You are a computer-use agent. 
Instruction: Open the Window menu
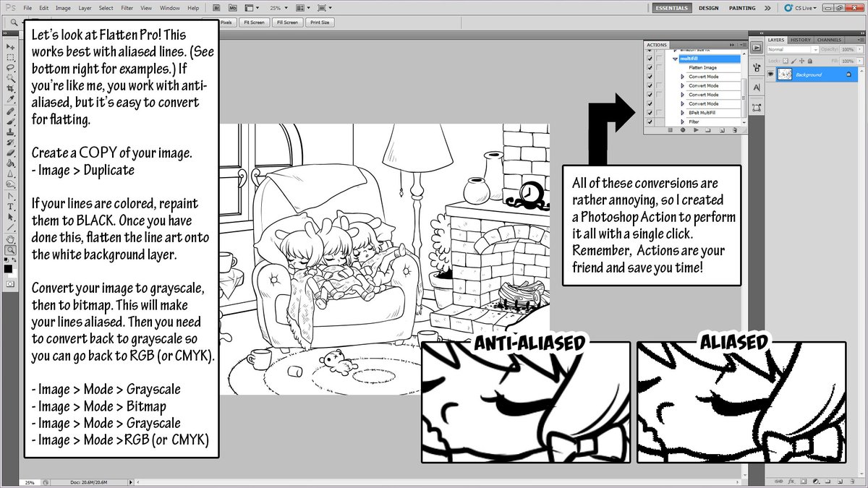tap(170, 8)
